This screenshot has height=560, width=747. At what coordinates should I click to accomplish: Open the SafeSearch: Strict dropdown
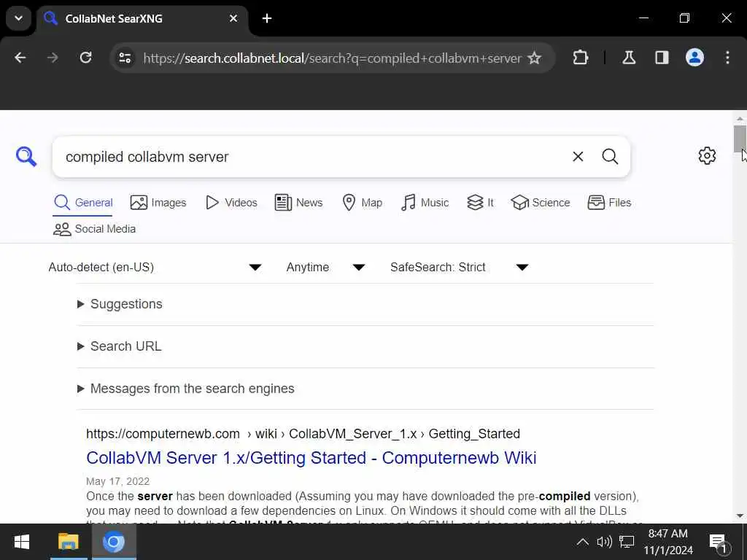(x=460, y=267)
